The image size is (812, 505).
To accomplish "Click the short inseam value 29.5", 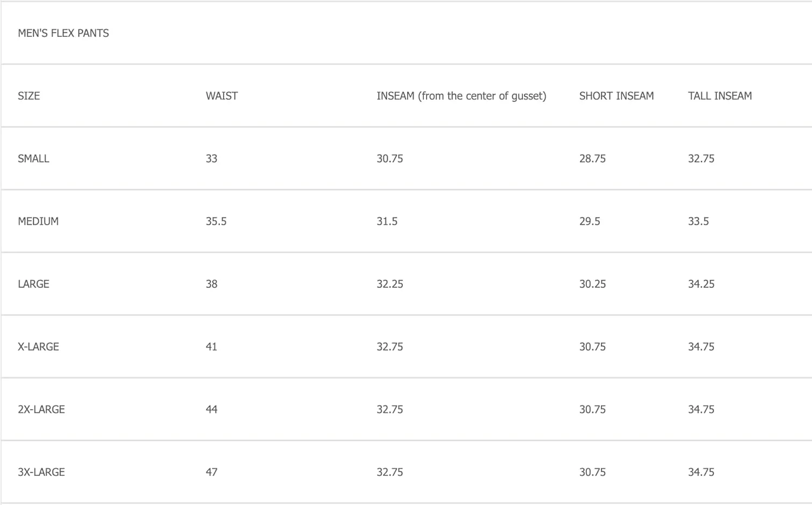I will [590, 221].
